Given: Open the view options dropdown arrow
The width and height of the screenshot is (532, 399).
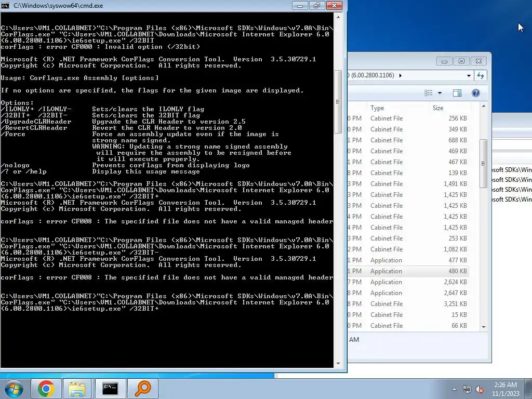Looking at the screenshot, I should point(440,93).
